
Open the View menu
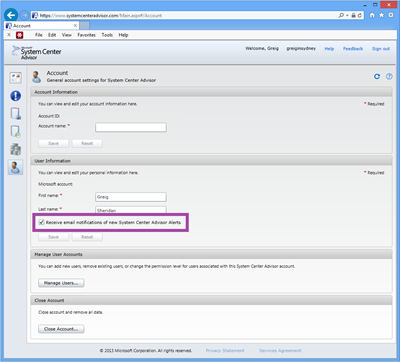click(x=67, y=35)
